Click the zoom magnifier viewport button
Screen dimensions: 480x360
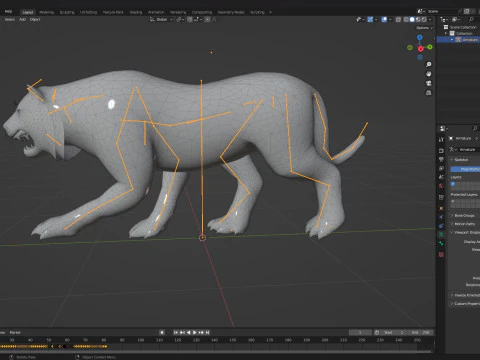[429, 64]
